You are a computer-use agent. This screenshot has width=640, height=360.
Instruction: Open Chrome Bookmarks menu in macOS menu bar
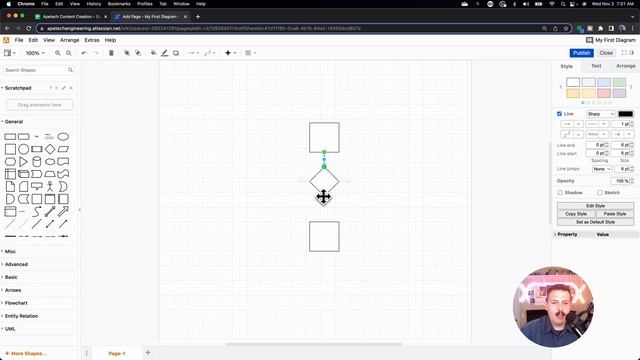point(119,4)
